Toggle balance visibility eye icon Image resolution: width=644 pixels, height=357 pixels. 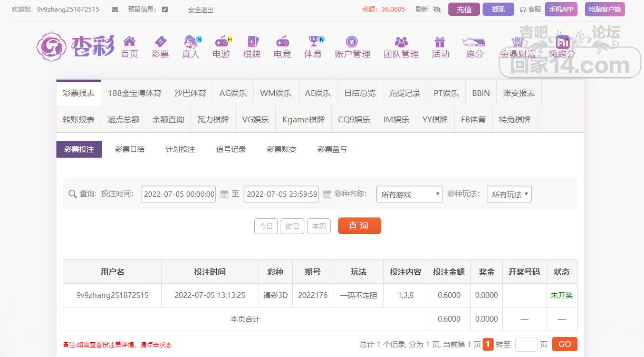pos(437,9)
